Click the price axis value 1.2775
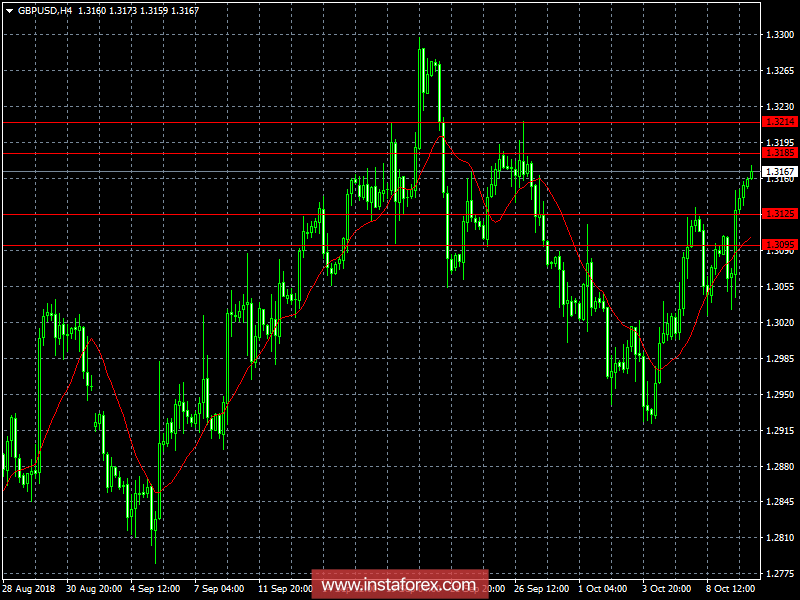The image size is (800, 600). coord(780,574)
